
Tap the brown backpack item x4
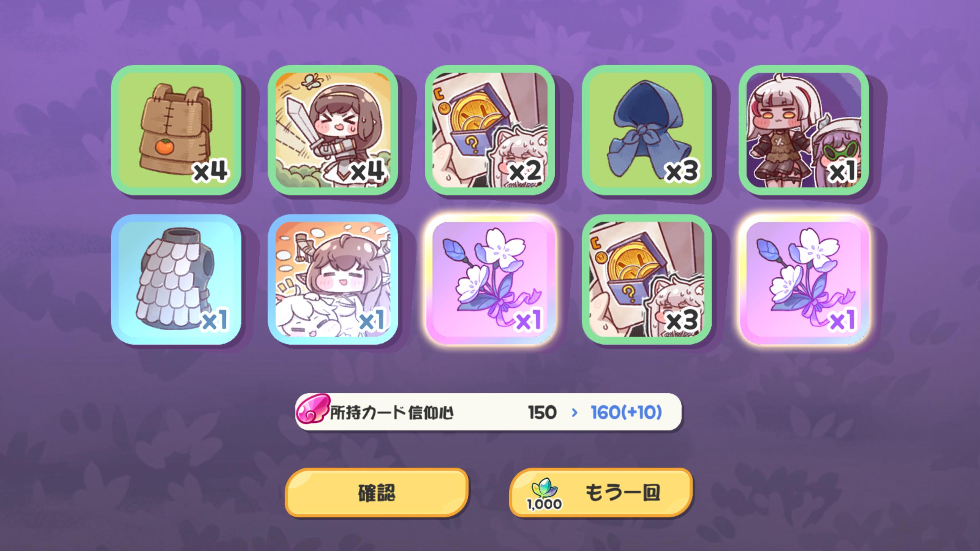tap(176, 130)
